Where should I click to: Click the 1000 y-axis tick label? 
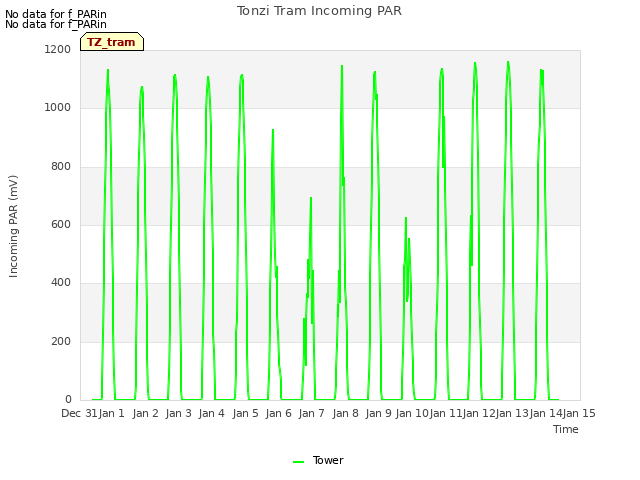point(58,108)
